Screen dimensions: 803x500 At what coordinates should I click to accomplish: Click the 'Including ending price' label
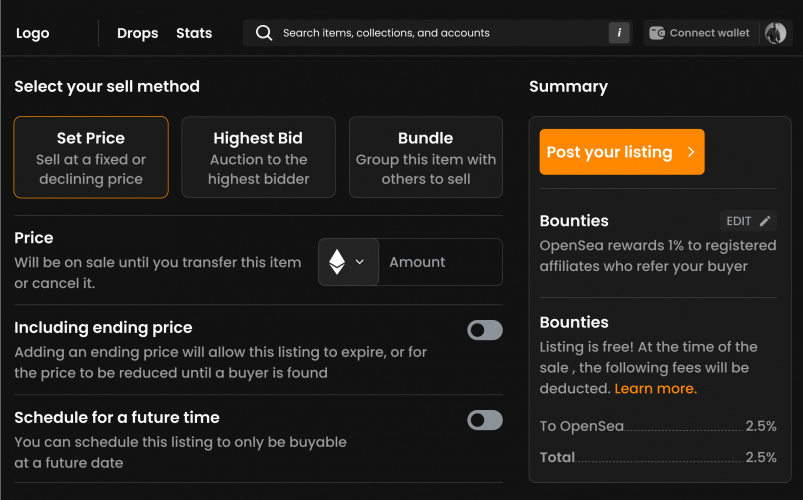103,328
